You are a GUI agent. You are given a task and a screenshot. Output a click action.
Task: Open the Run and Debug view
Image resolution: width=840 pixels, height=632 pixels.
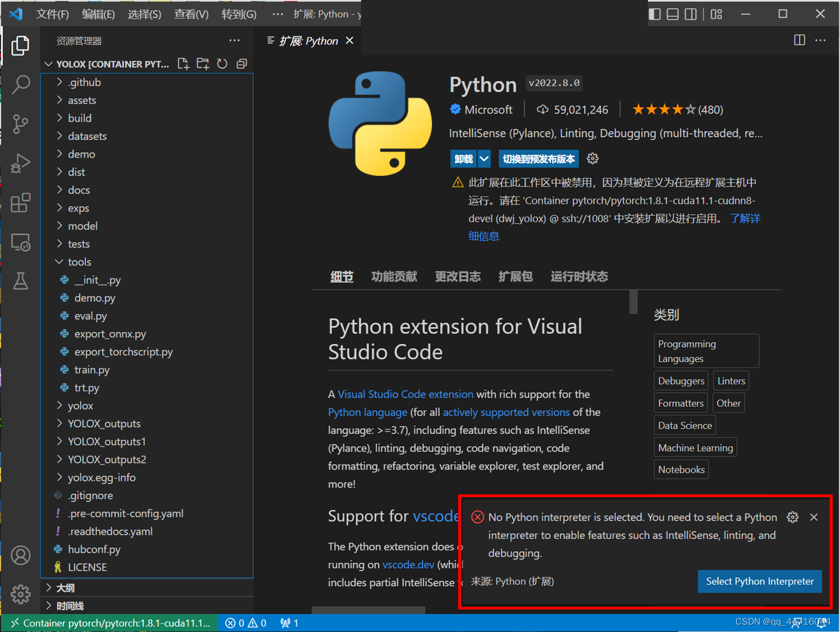[x=21, y=163]
